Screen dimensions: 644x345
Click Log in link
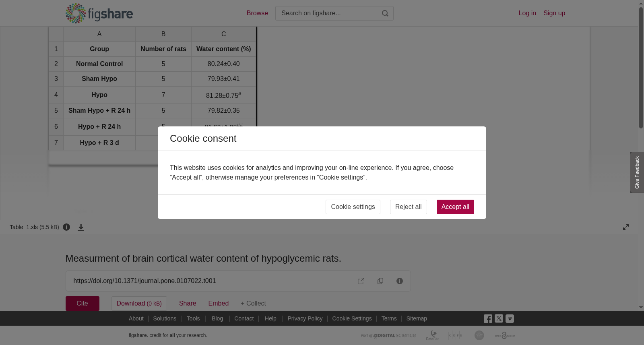click(x=527, y=13)
